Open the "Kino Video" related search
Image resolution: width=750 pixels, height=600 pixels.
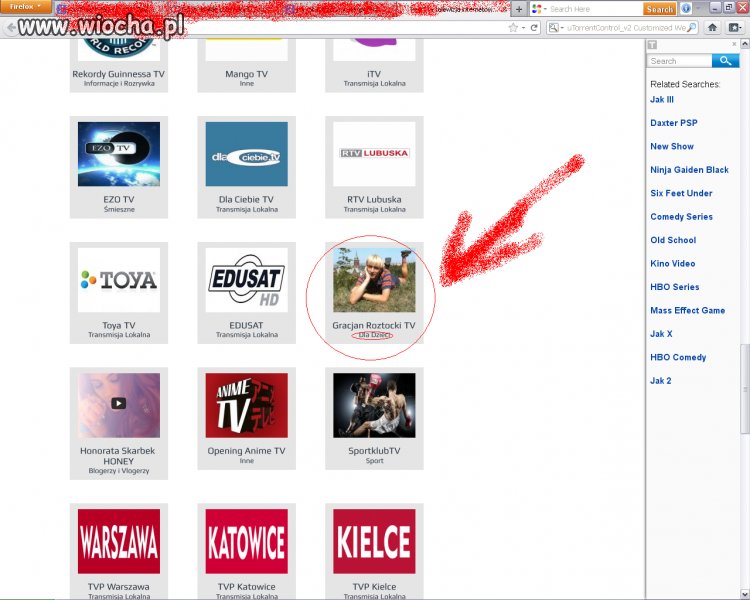673,264
